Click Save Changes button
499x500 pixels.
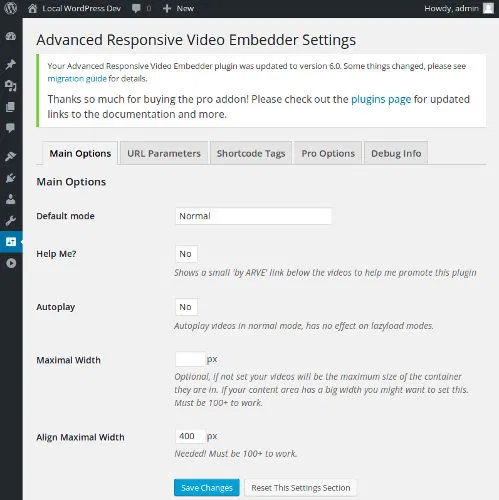(x=207, y=488)
